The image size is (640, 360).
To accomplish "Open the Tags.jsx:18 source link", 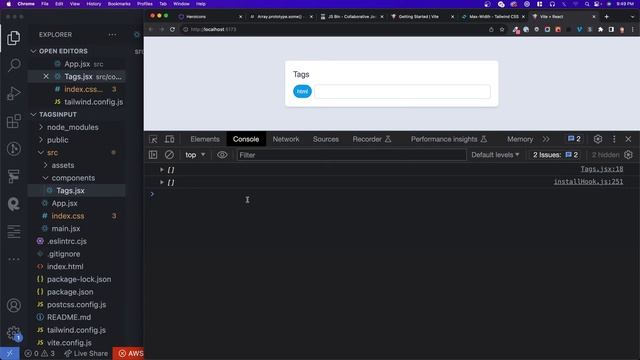I will [x=602, y=169].
